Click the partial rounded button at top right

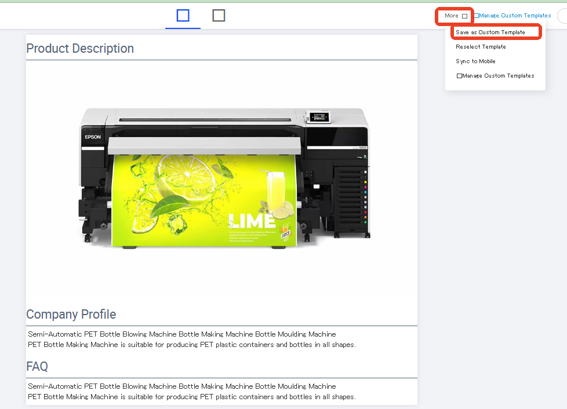point(562,16)
